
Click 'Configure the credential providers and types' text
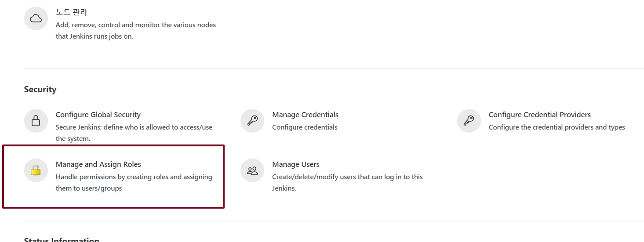coord(557,127)
